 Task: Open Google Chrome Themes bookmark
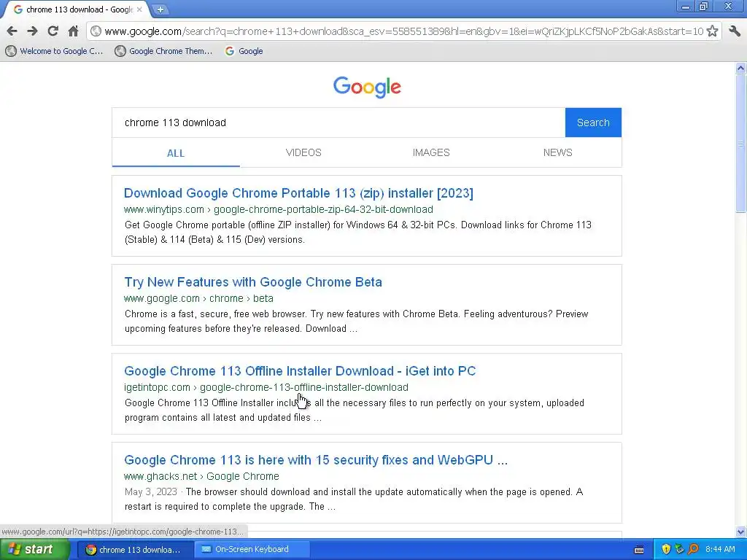point(164,51)
